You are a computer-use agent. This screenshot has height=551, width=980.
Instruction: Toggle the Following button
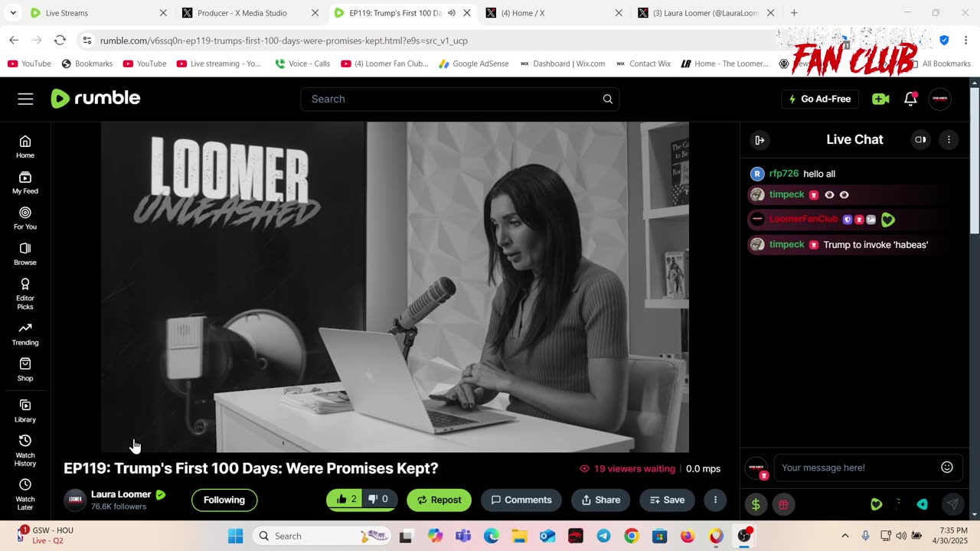224,500
